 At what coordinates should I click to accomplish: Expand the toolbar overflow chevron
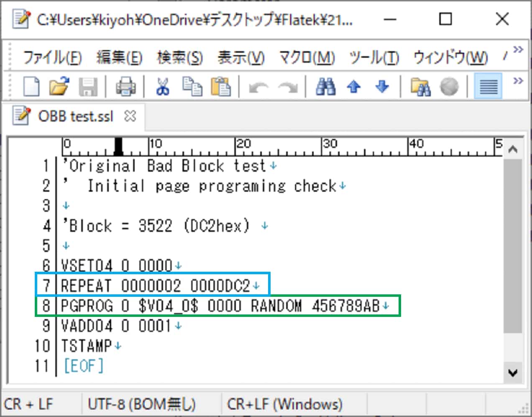[518, 80]
